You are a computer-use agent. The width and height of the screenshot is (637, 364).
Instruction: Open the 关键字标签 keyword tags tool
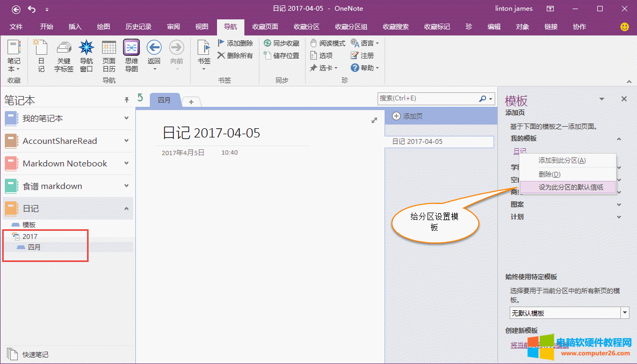64,48
